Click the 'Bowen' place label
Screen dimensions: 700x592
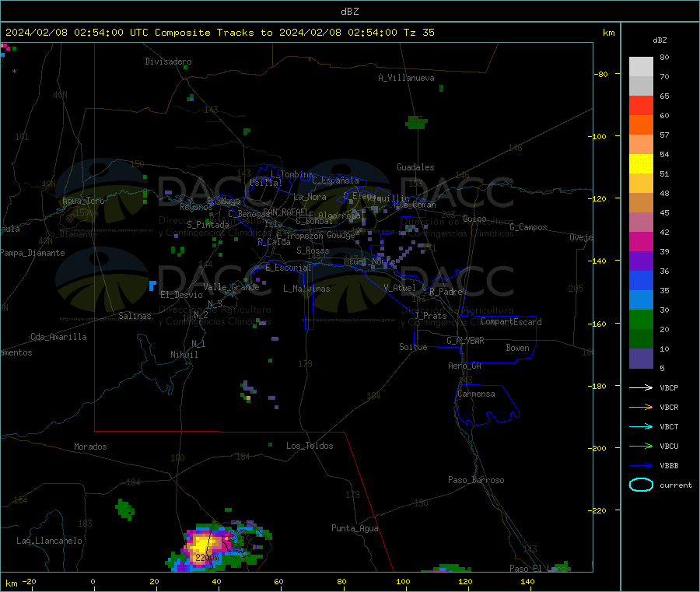(517, 348)
